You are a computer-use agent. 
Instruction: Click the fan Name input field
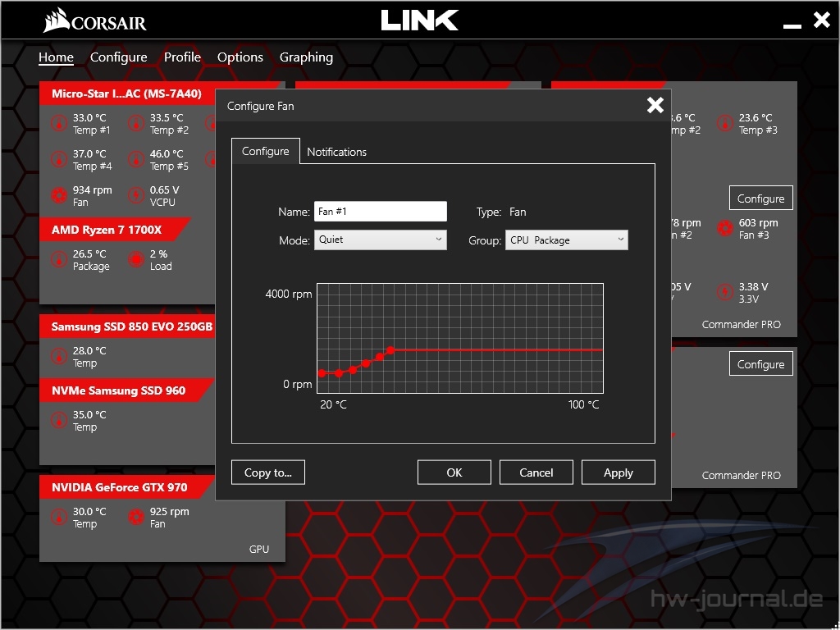pos(381,212)
